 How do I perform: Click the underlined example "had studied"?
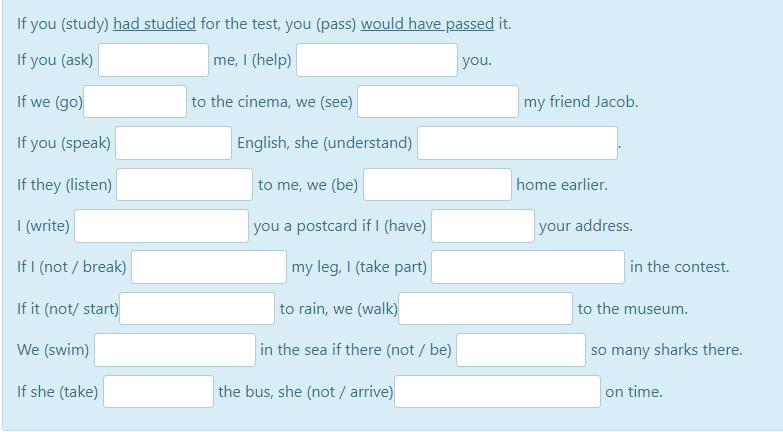coord(154,23)
